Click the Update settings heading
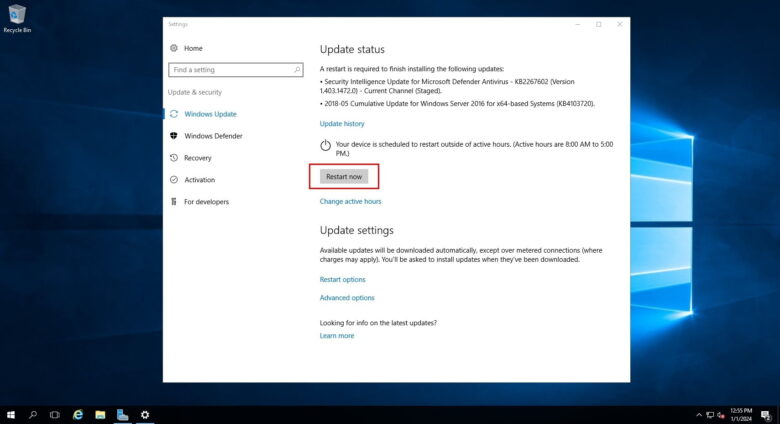The width and height of the screenshot is (780, 424). (357, 230)
